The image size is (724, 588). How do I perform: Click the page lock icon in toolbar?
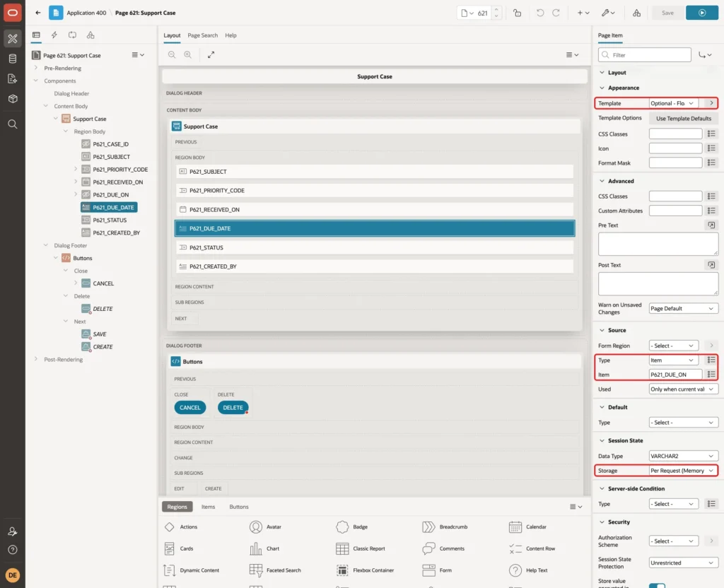(517, 13)
